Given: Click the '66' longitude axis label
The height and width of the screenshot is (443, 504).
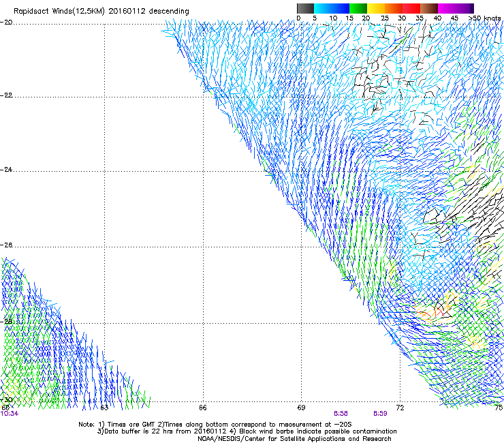Looking at the screenshot, I should (x=202, y=408).
